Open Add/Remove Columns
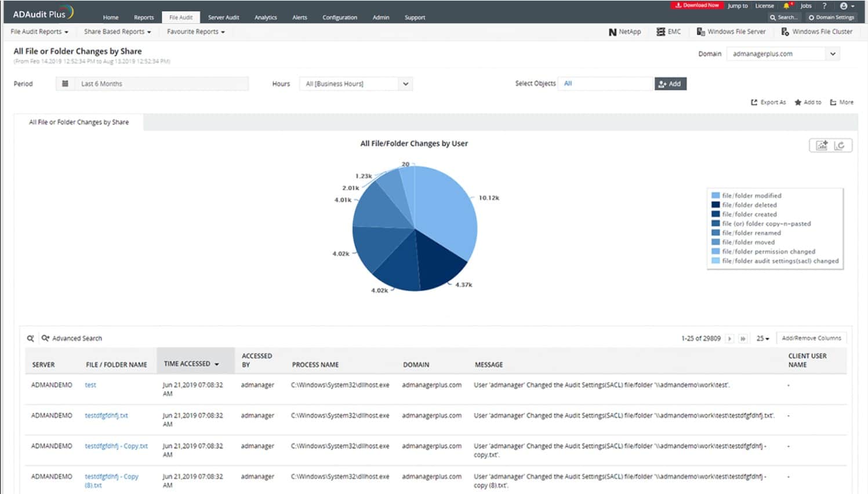The height and width of the screenshot is (494, 868). (x=811, y=338)
